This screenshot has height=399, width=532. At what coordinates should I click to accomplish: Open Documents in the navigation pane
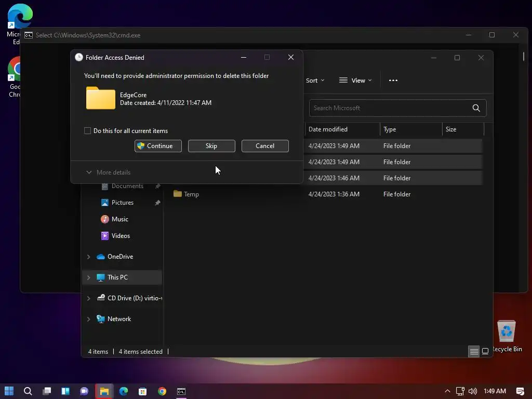coord(127,186)
